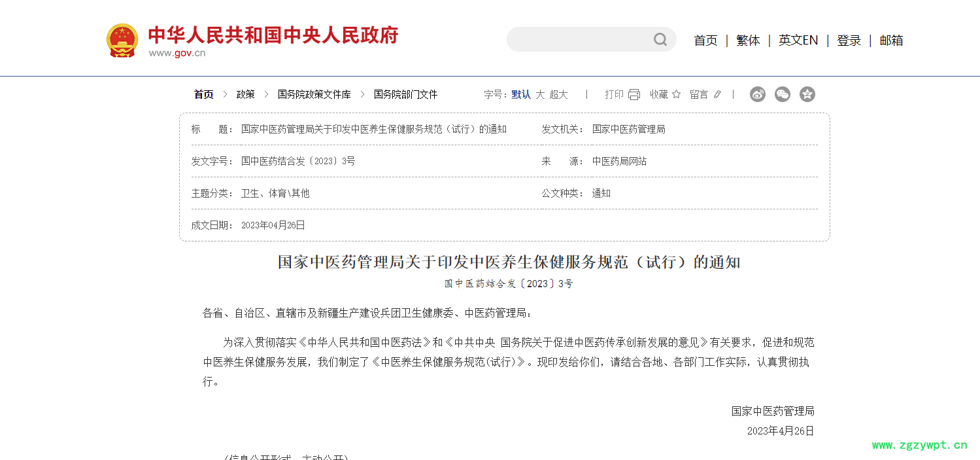This screenshot has width=980, height=460.
Task: Click the national emblem logo
Action: [122, 41]
